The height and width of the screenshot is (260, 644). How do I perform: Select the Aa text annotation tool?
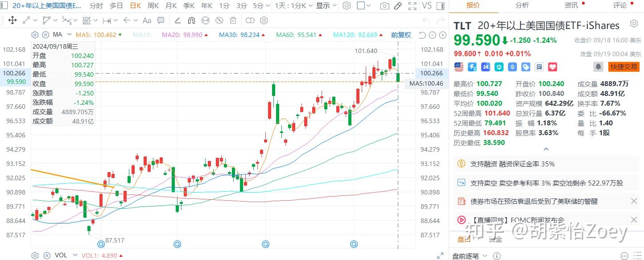tap(146, 20)
